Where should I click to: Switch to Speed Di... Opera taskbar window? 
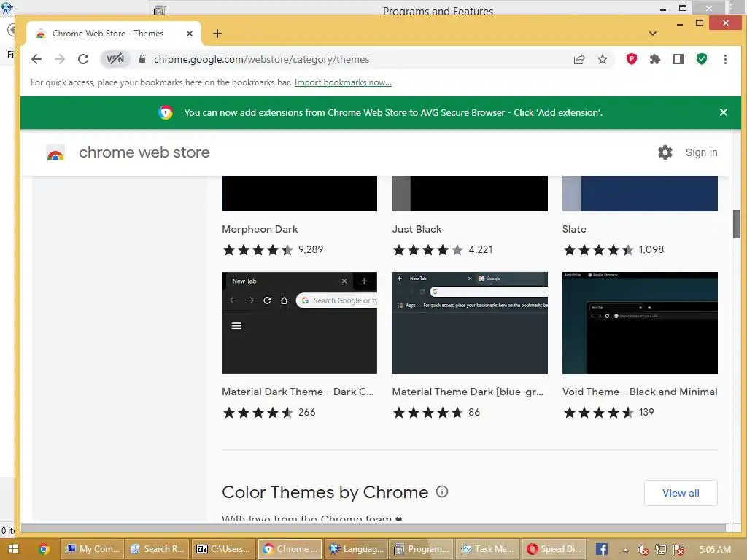553,549
